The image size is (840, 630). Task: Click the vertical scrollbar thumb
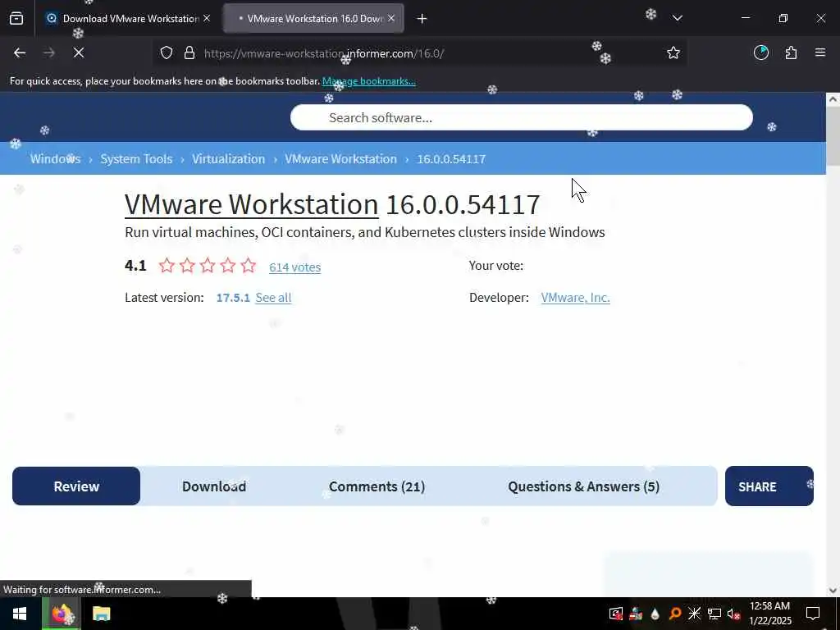coord(833,135)
